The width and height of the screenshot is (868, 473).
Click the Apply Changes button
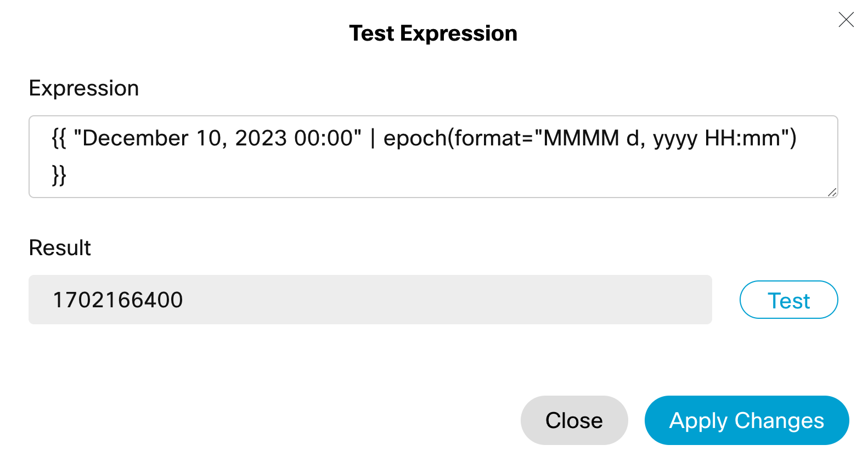pyautogui.click(x=746, y=420)
